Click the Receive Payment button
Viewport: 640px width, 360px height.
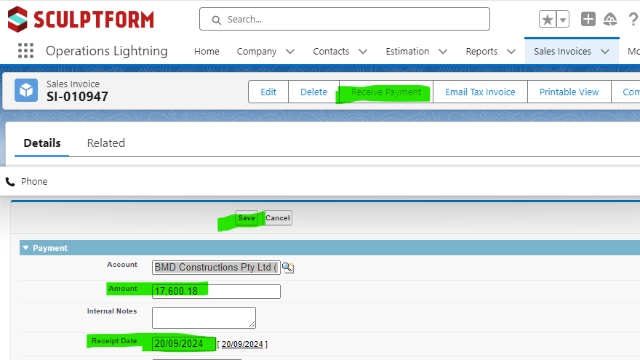pyautogui.click(x=386, y=92)
